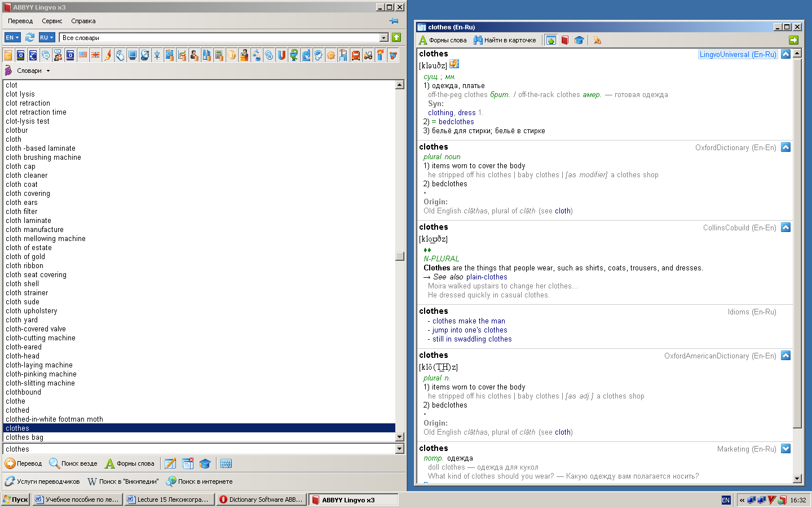
Task: Collapse the OxfordAmericanDictionary entry arrow button
Action: tap(785, 356)
